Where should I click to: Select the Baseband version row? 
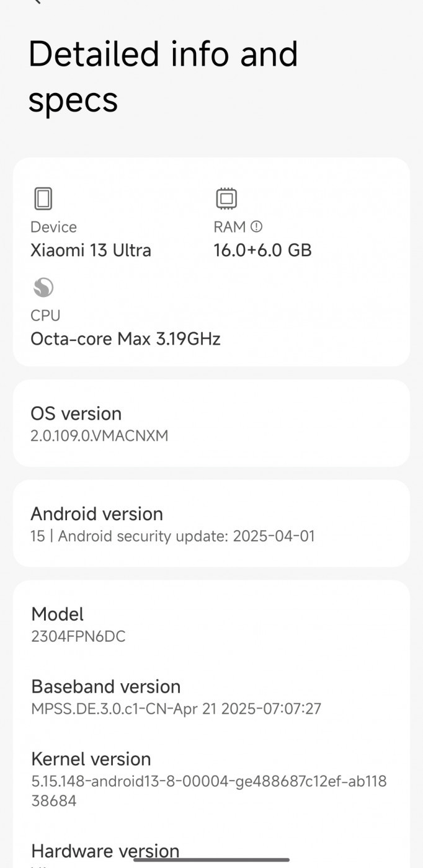211,697
